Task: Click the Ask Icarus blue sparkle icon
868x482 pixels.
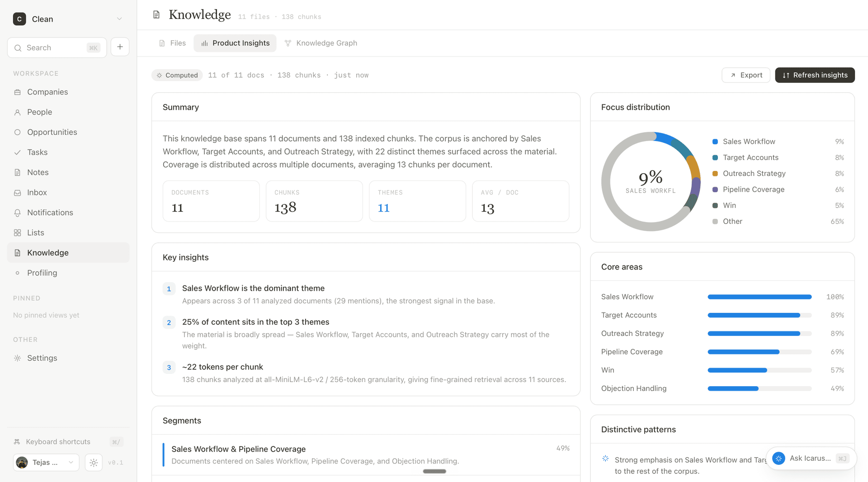Action: coord(778,458)
